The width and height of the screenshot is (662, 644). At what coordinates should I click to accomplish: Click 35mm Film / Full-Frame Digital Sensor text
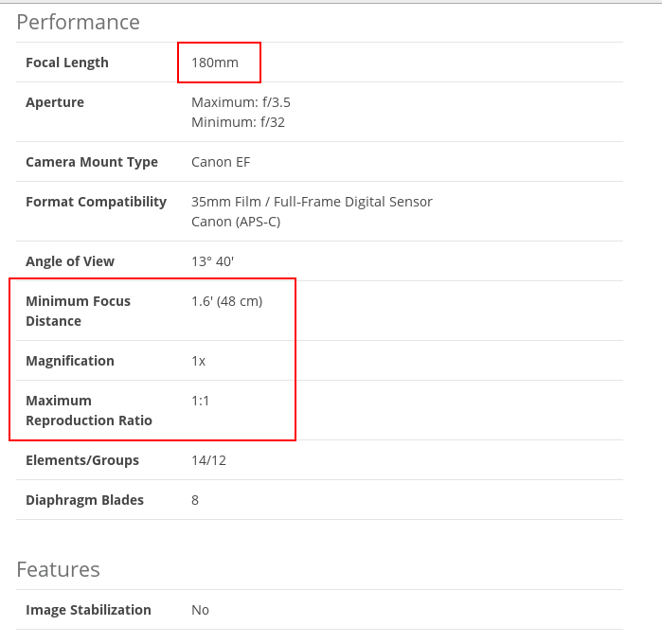(x=312, y=202)
